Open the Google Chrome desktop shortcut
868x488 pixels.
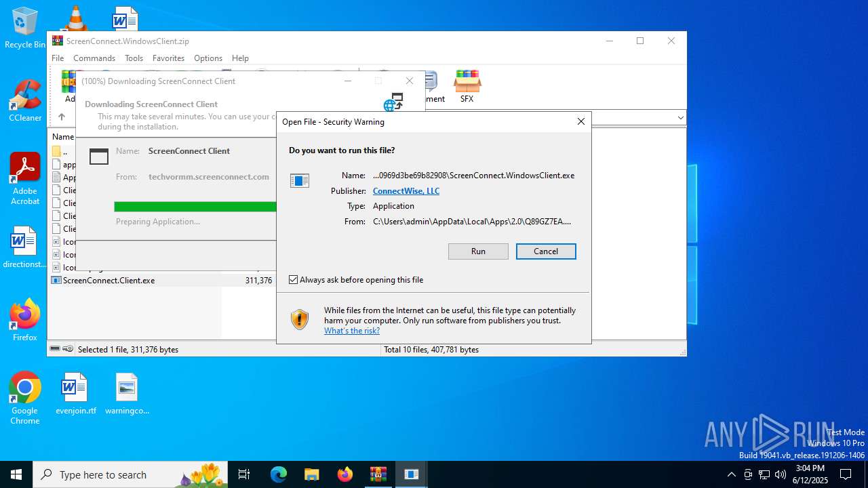click(25, 398)
